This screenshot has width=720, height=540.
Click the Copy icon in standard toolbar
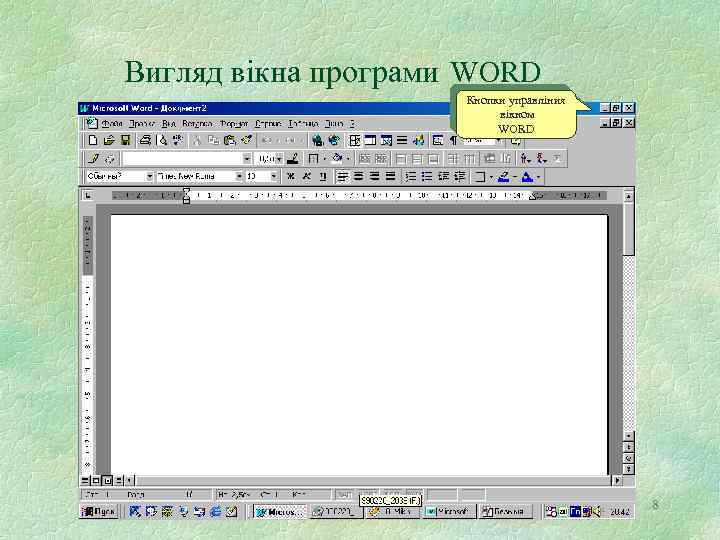click(x=213, y=140)
